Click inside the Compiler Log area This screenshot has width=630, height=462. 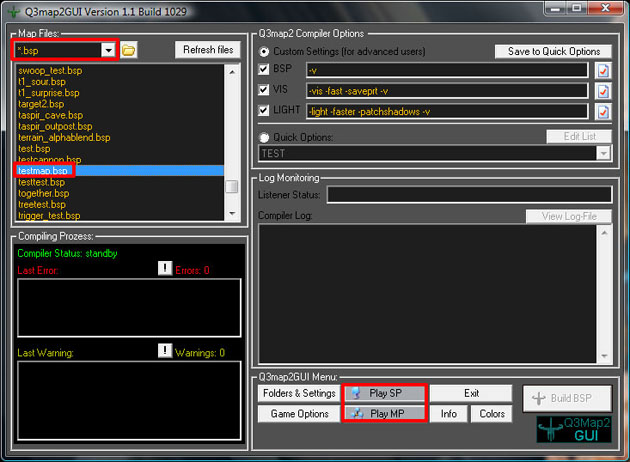(x=428, y=294)
